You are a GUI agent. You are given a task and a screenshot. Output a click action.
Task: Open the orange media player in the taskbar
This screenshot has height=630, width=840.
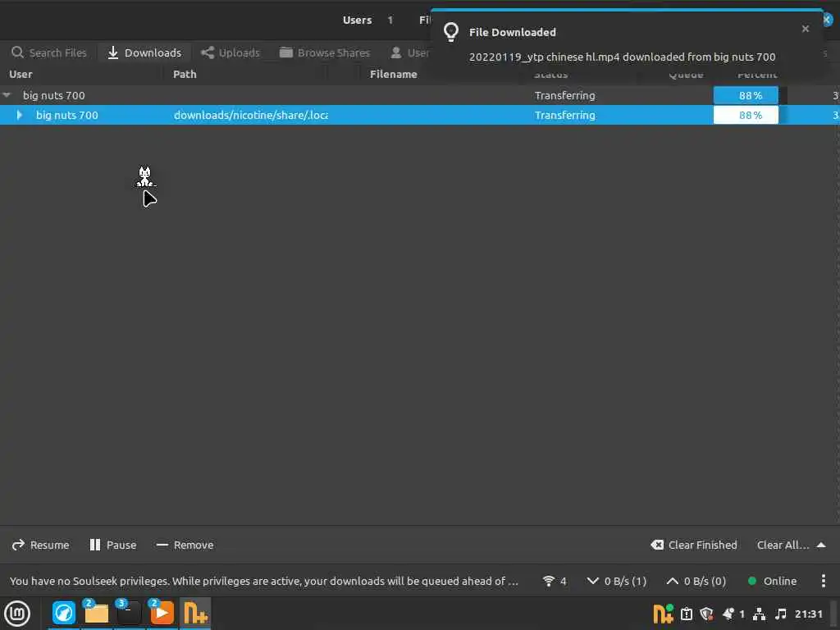[x=162, y=613]
